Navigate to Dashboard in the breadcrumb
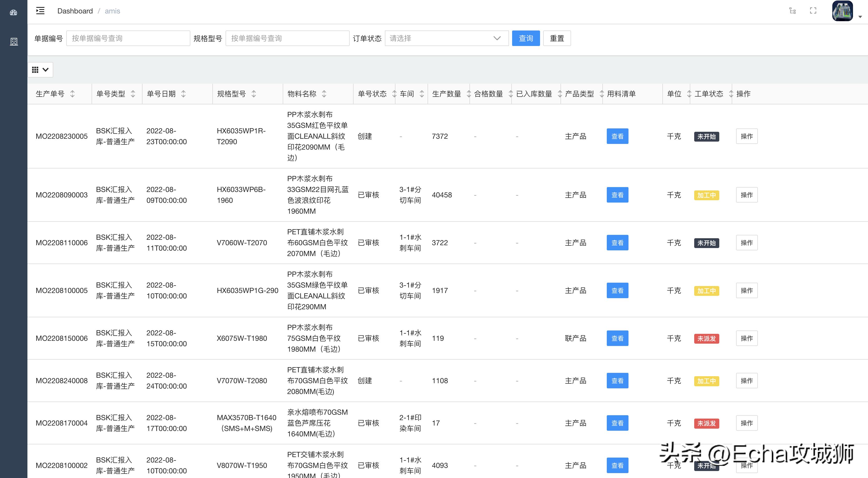The image size is (868, 478). [x=75, y=11]
